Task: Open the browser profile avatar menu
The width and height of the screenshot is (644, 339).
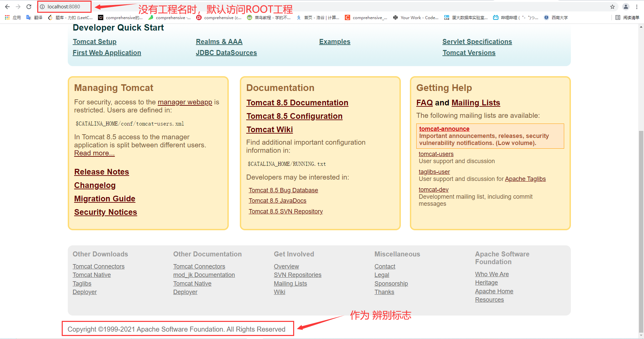Action: click(x=626, y=7)
